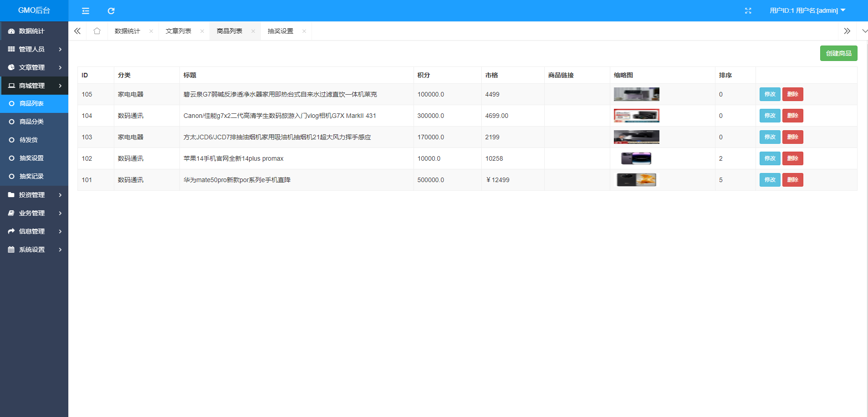
Task: Click the home icon in the tab bar
Action: (x=97, y=31)
